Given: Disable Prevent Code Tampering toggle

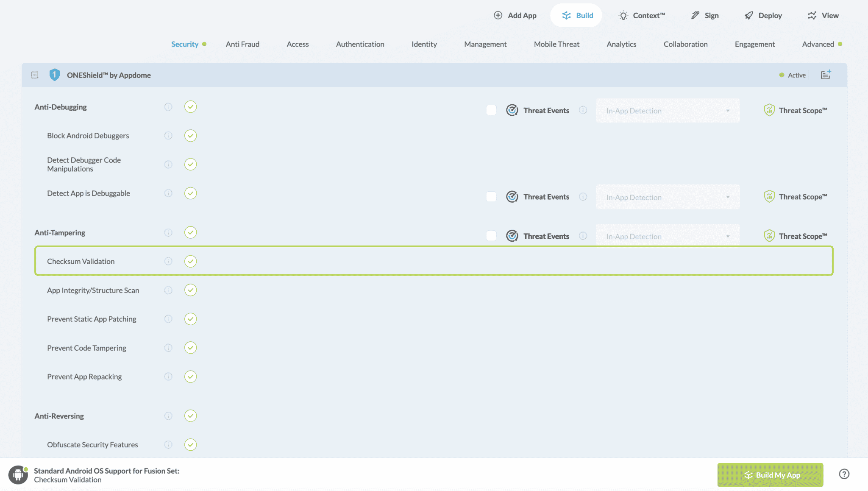Looking at the screenshot, I should pyautogui.click(x=190, y=348).
